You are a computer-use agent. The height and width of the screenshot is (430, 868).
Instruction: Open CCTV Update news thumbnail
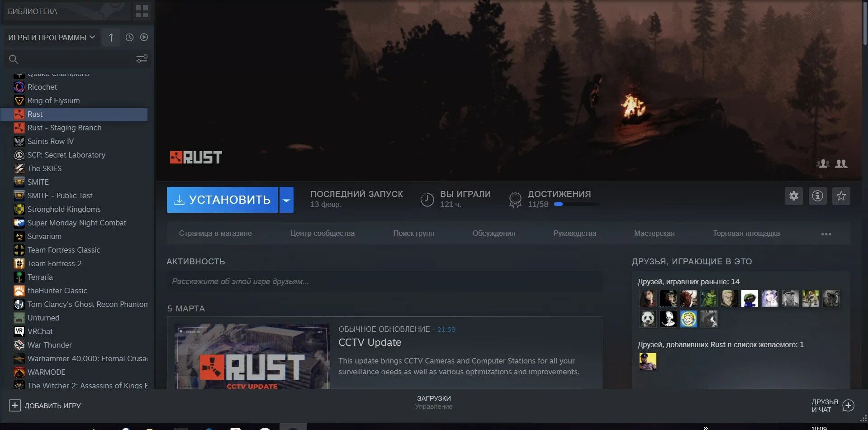coord(252,356)
